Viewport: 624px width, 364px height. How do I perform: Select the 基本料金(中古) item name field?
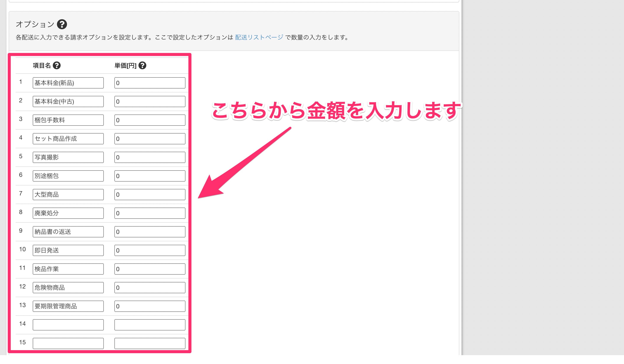[68, 101]
